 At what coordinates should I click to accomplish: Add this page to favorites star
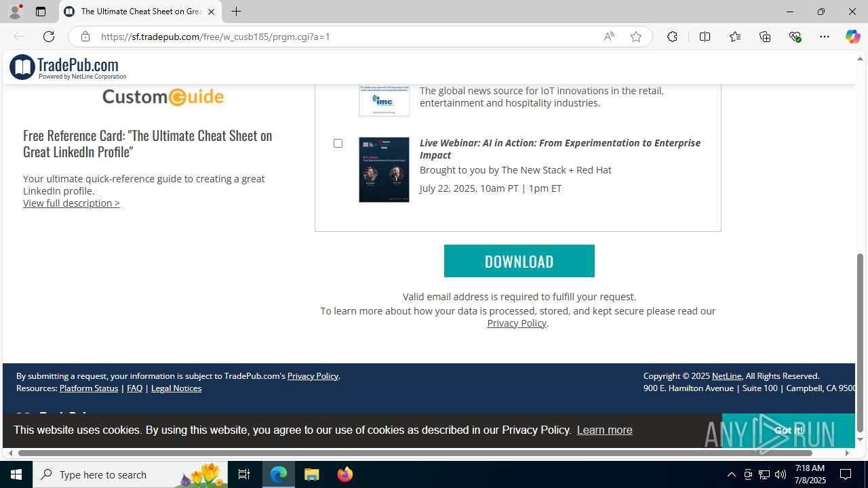click(x=636, y=37)
